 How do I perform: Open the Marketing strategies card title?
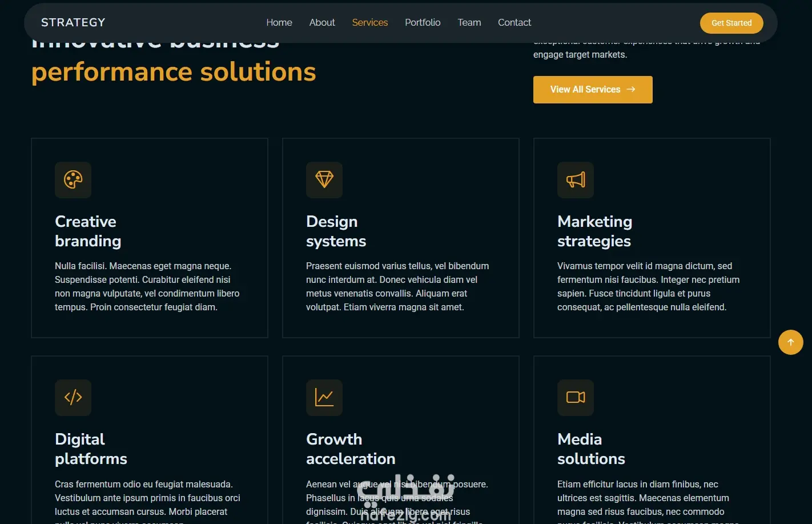pos(594,231)
